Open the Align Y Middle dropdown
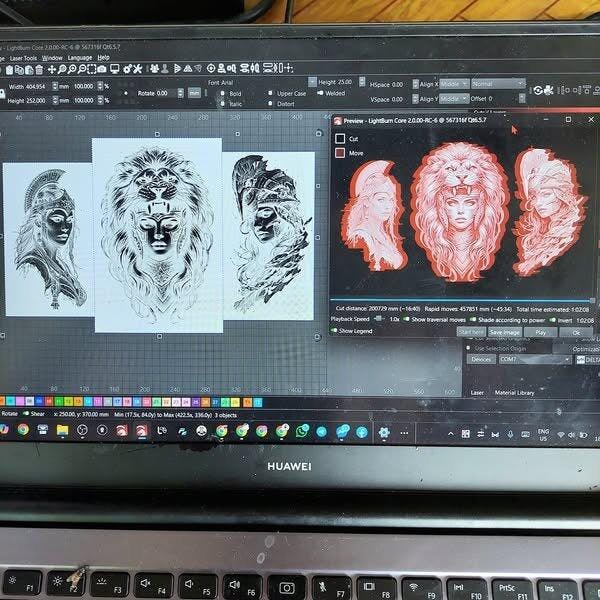This screenshot has width=600, height=600. click(454, 99)
